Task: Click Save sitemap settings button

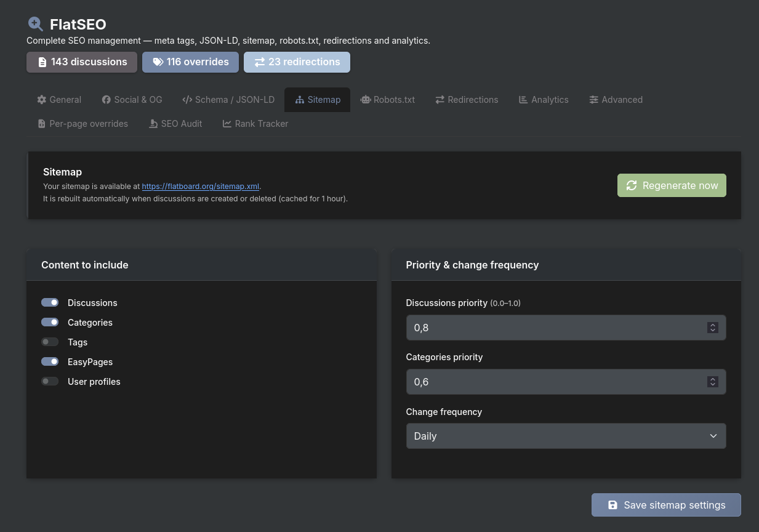Action: pos(666,505)
